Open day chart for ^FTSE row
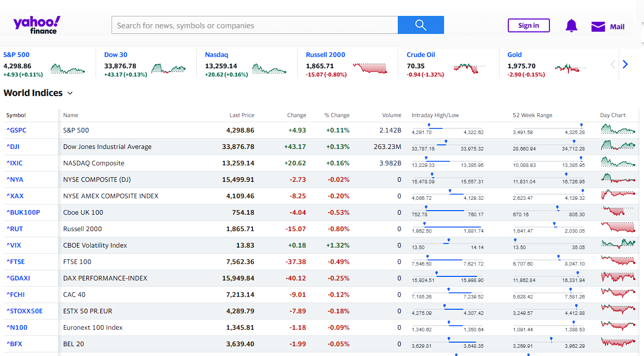Screen dimensions: 644x356 click(618, 261)
